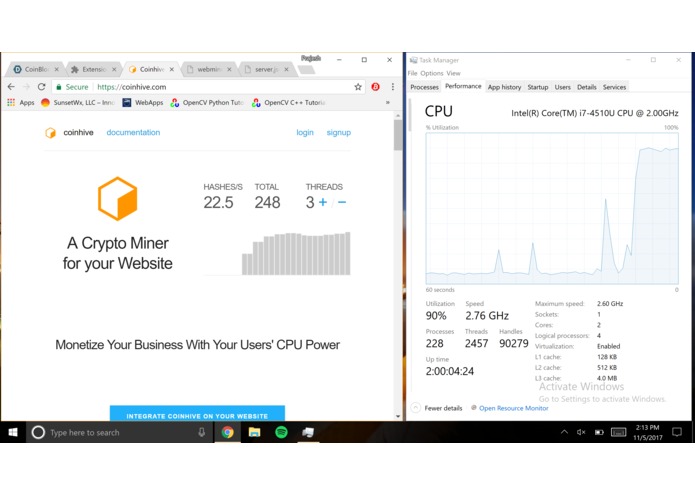Click microphone icon in search box
This screenshot has width=695, height=494.
tap(202, 432)
